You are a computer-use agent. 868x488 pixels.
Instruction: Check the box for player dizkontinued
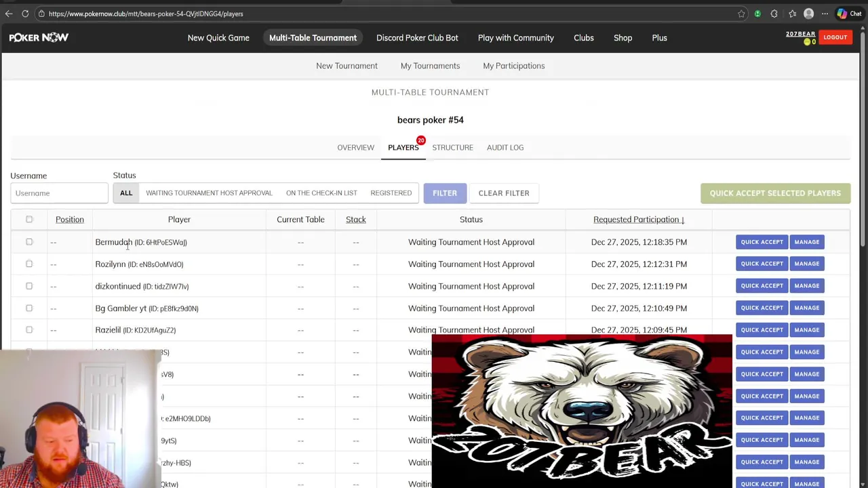tap(29, 286)
